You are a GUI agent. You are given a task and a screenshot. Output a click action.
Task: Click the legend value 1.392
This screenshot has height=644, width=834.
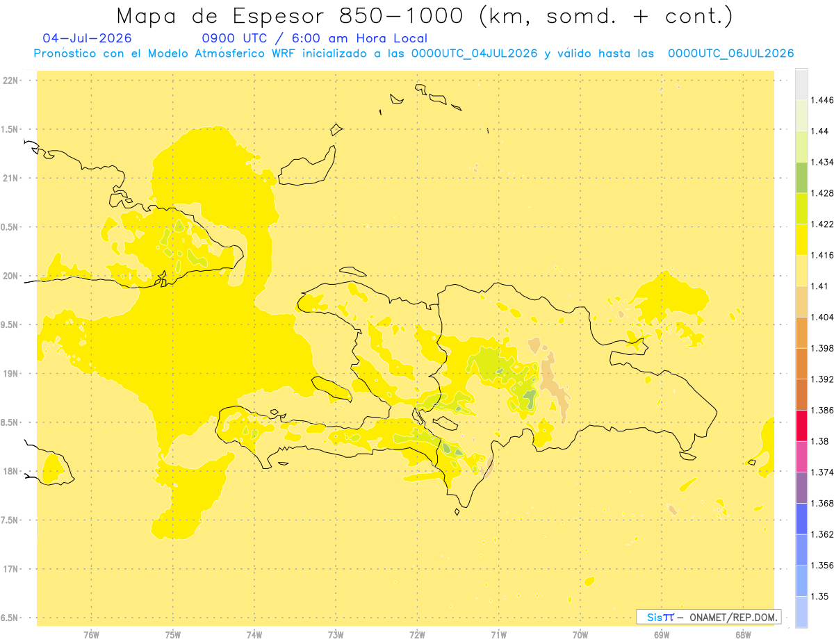coord(822,379)
